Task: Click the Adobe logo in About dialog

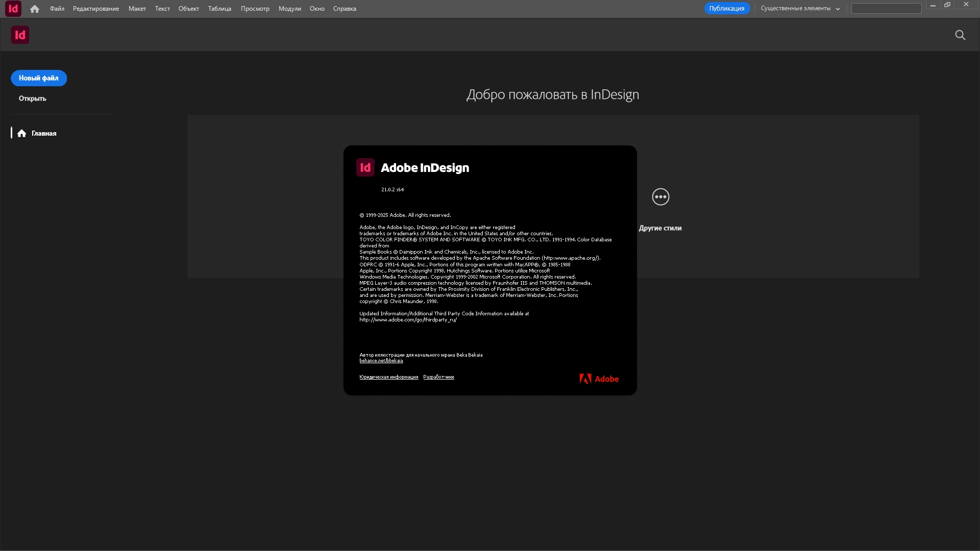Action: tap(599, 379)
